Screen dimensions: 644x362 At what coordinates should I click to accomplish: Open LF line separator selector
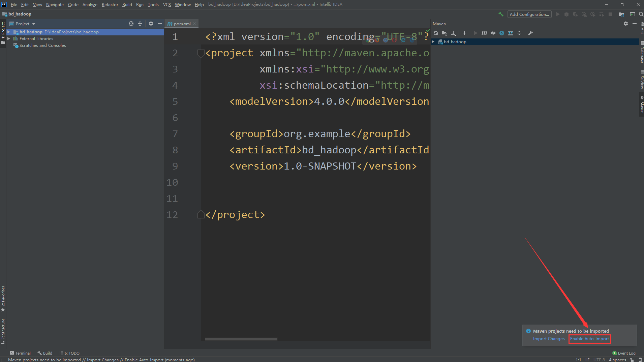click(587, 360)
